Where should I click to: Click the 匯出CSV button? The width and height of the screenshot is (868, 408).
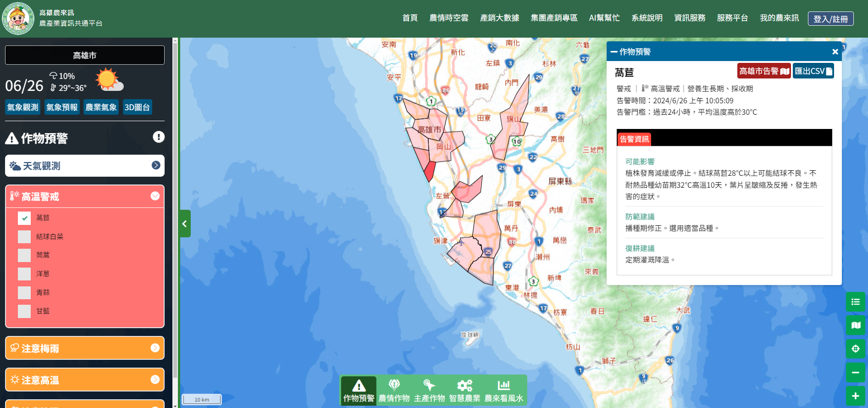coord(813,71)
